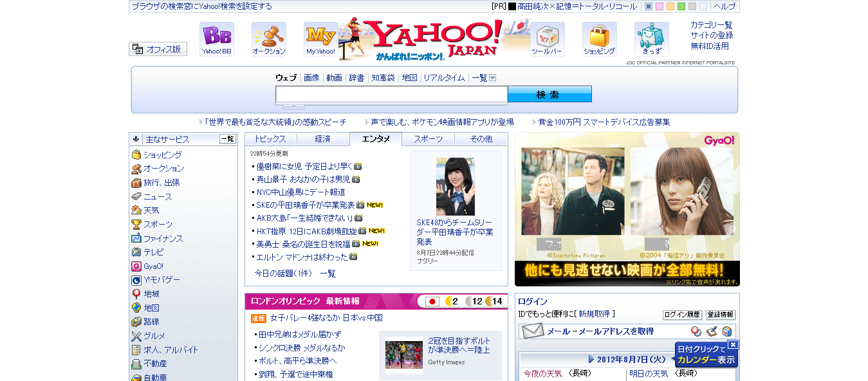Click the red star badge icon in mail row
This screenshot has height=381, width=868.
click(696, 331)
